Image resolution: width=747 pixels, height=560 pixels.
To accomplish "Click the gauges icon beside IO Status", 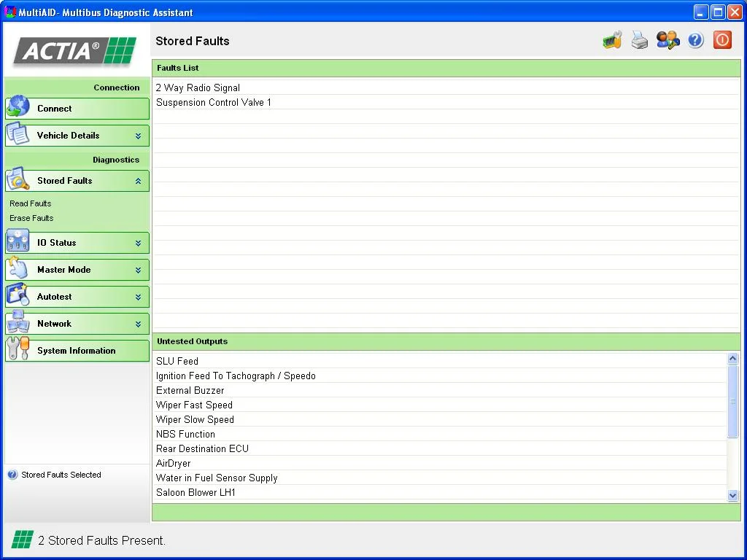I will 18,241.
